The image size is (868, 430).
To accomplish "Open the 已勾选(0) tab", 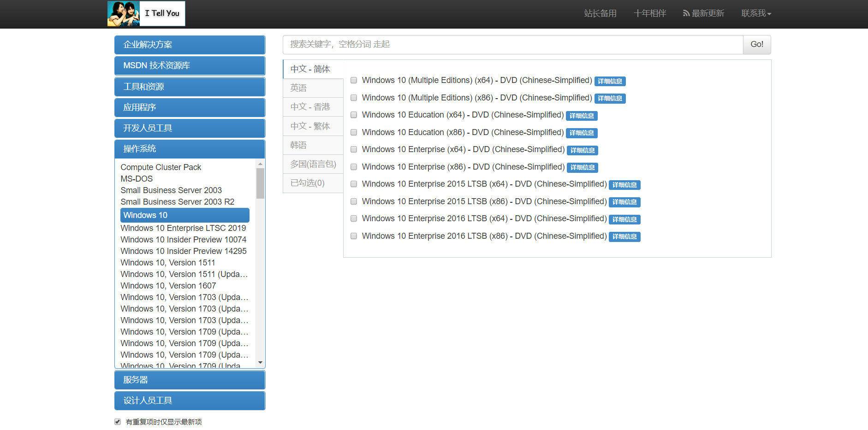I will 313,183.
